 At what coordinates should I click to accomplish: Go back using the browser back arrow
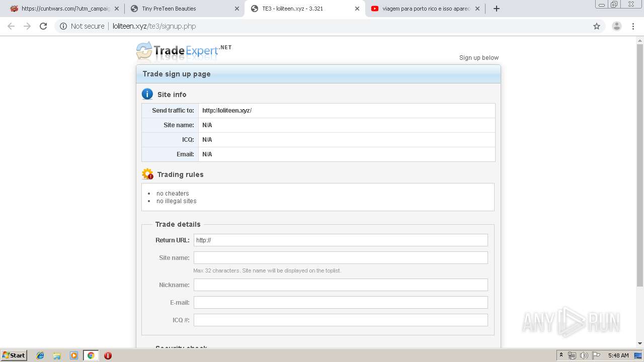pos(11,26)
